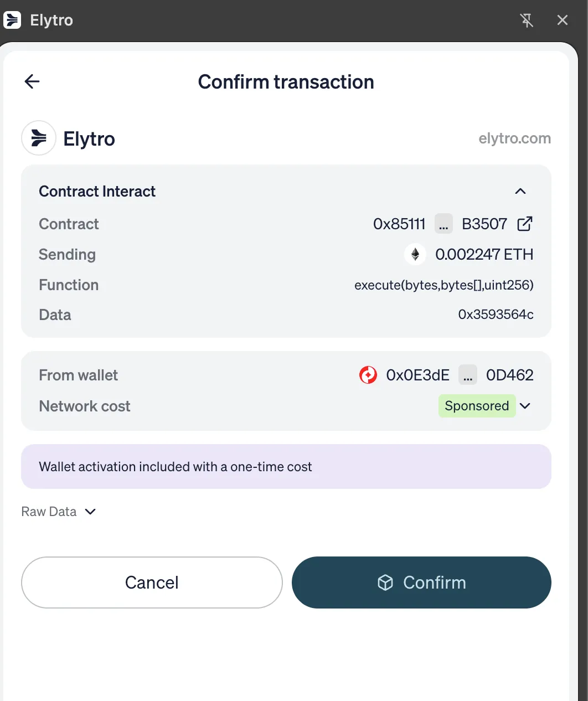Click the wallet activation notice banner
This screenshot has height=701, width=588.
286,467
